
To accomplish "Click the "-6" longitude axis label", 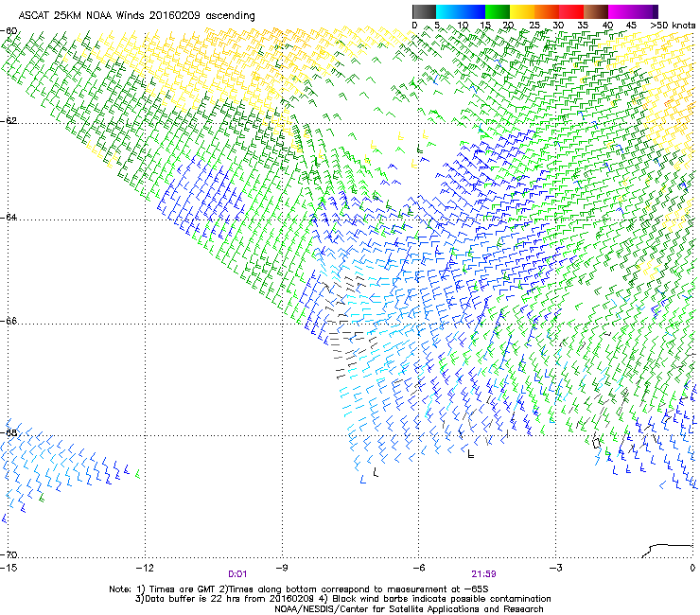I will click(418, 568).
